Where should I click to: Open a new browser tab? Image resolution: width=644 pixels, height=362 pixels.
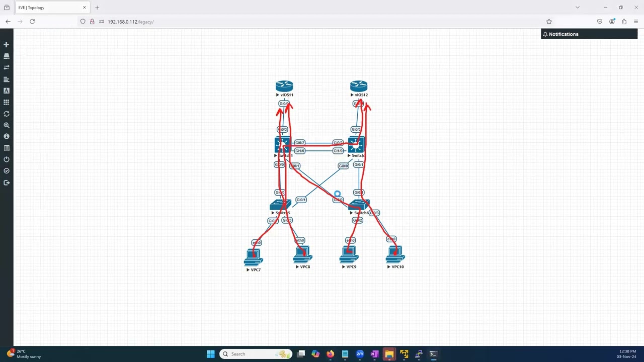coord(97,8)
